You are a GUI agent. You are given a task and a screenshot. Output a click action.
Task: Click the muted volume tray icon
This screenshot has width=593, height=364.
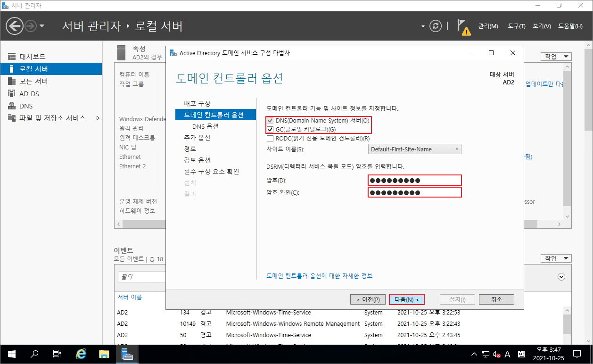click(x=496, y=354)
